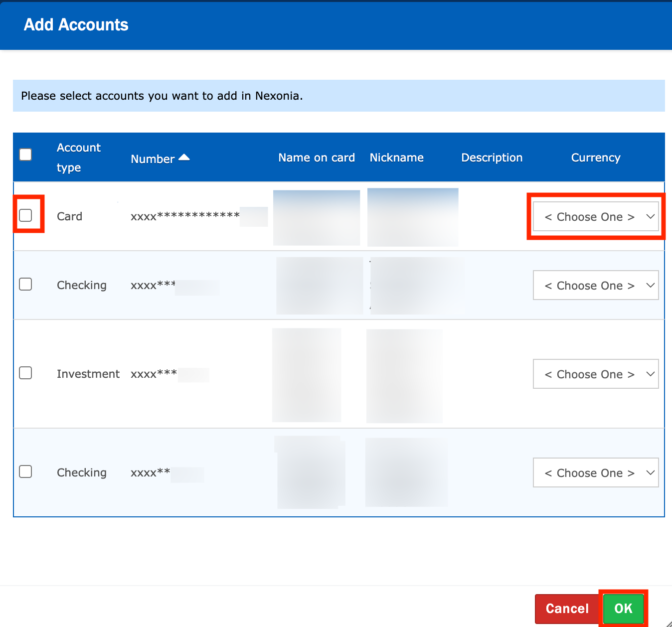The image size is (672, 627).
Task: Expand the Investment row currency dropdown
Action: coord(595,374)
